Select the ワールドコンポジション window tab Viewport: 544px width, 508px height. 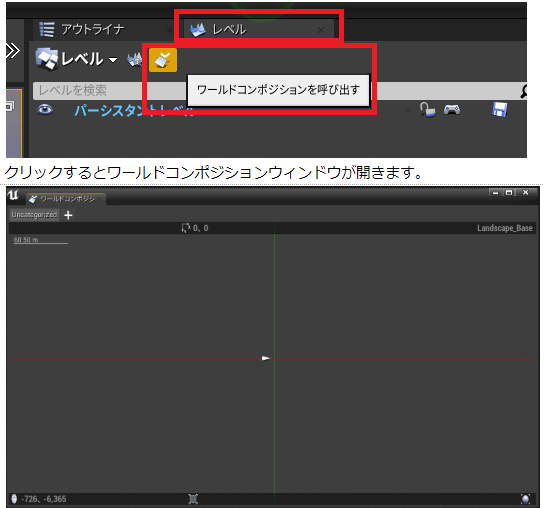[x=66, y=199]
